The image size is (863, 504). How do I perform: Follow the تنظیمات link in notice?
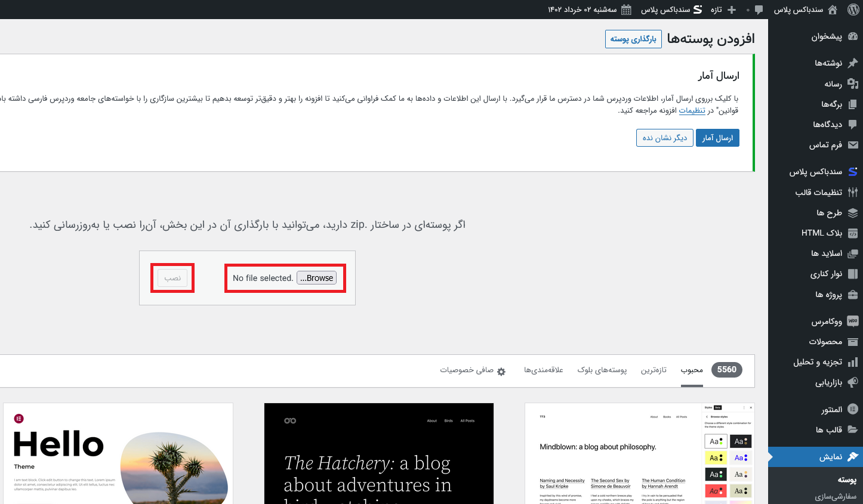[692, 110]
